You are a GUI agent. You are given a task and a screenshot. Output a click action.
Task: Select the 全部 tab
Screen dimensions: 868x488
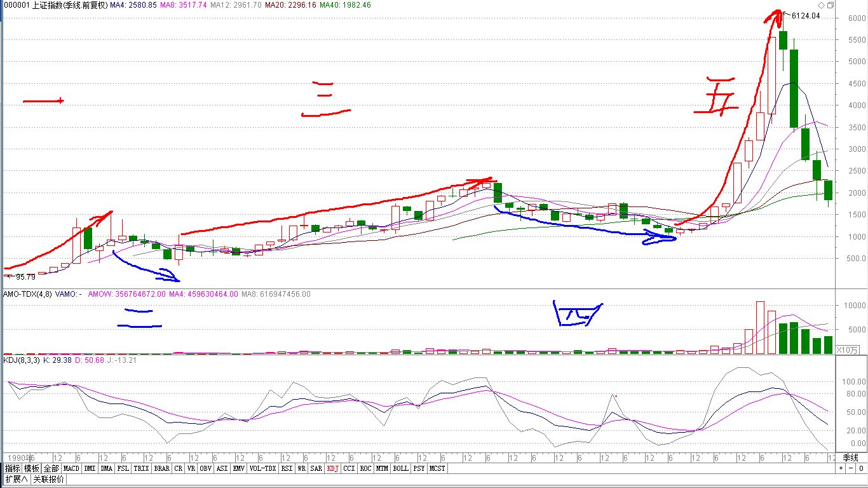[51, 468]
